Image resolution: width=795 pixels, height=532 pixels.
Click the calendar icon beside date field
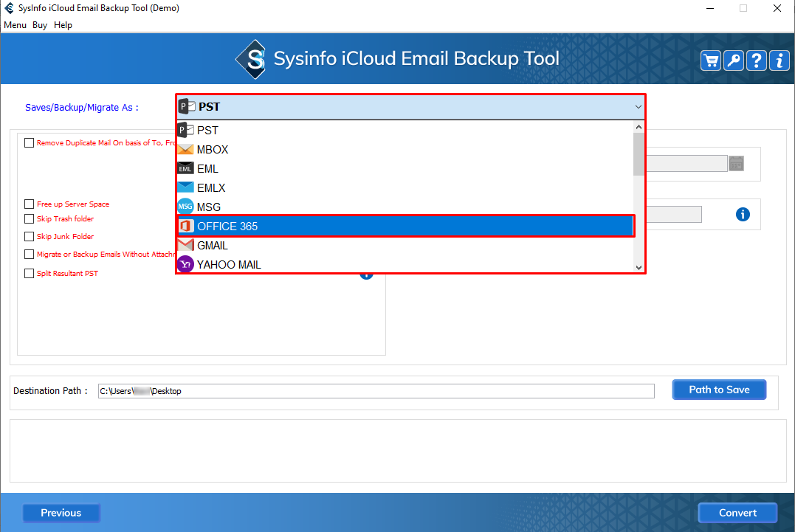pyautogui.click(x=736, y=164)
